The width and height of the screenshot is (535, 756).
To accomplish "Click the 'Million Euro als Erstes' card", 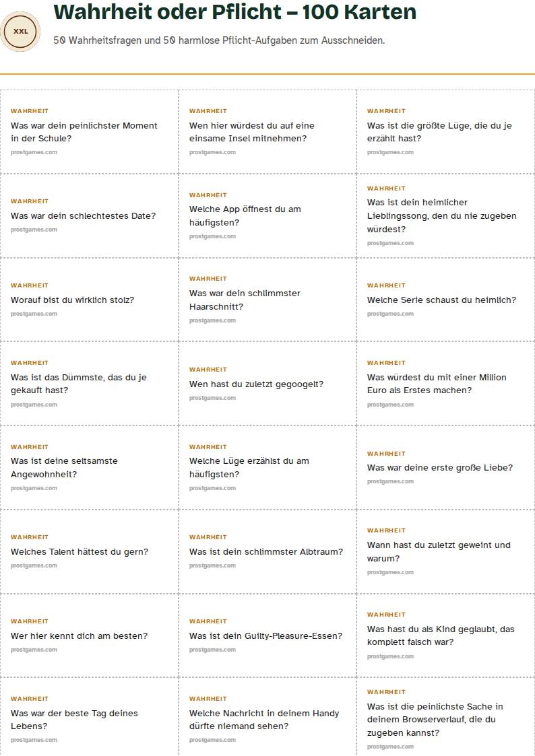I will coord(446,383).
